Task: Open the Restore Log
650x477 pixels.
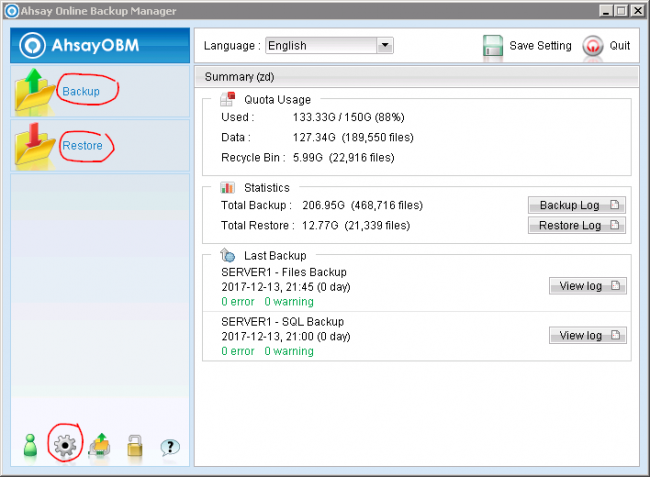Action: [x=577, y=225]
